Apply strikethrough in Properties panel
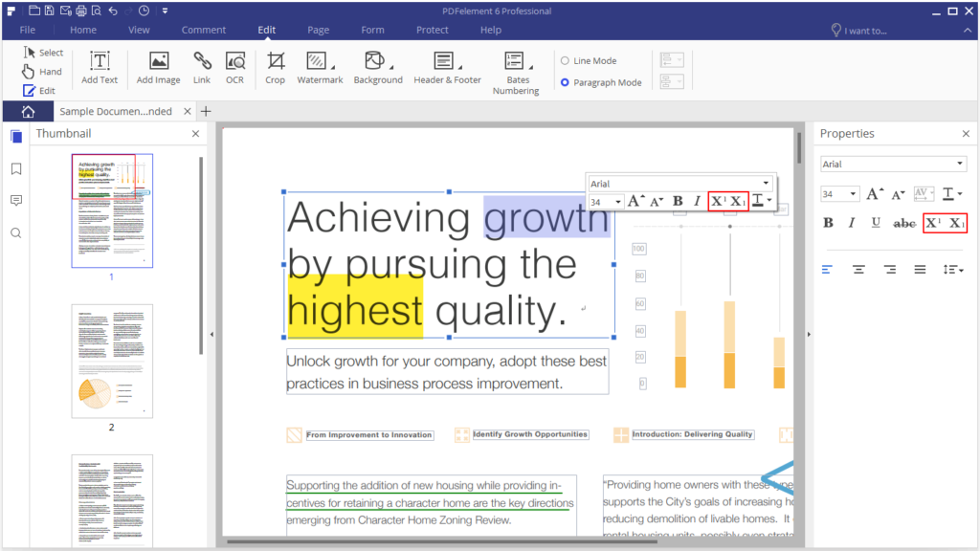This screenshot has width=980, height=551. tap(903, 223)
